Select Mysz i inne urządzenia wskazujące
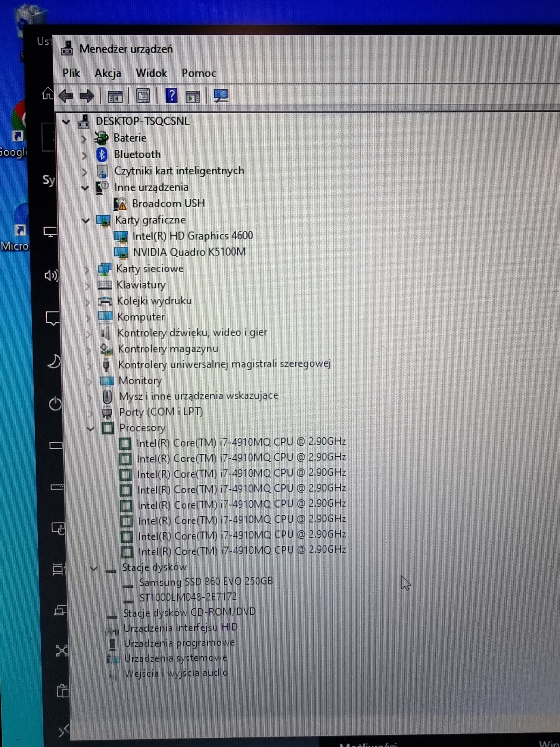 [199, 396]
